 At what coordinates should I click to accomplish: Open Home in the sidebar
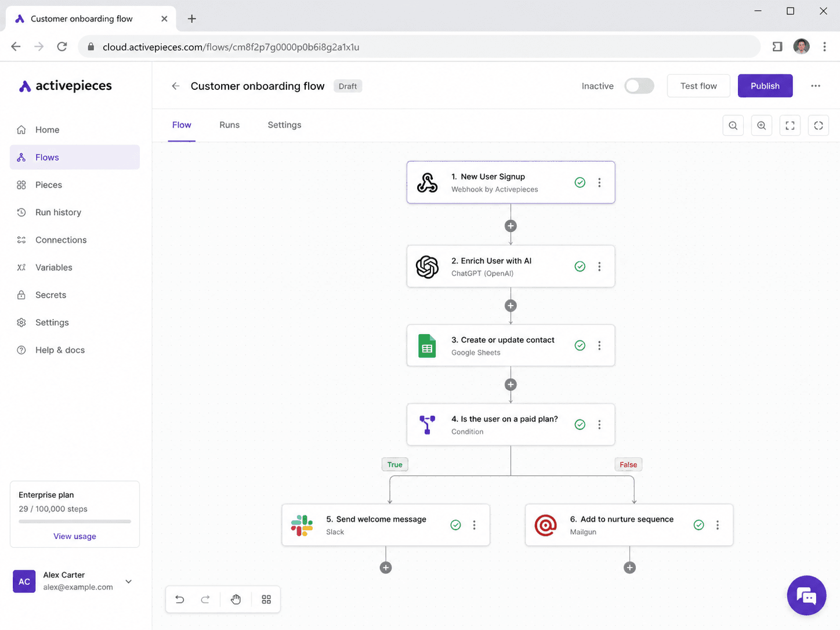click(x=75, y=130)
